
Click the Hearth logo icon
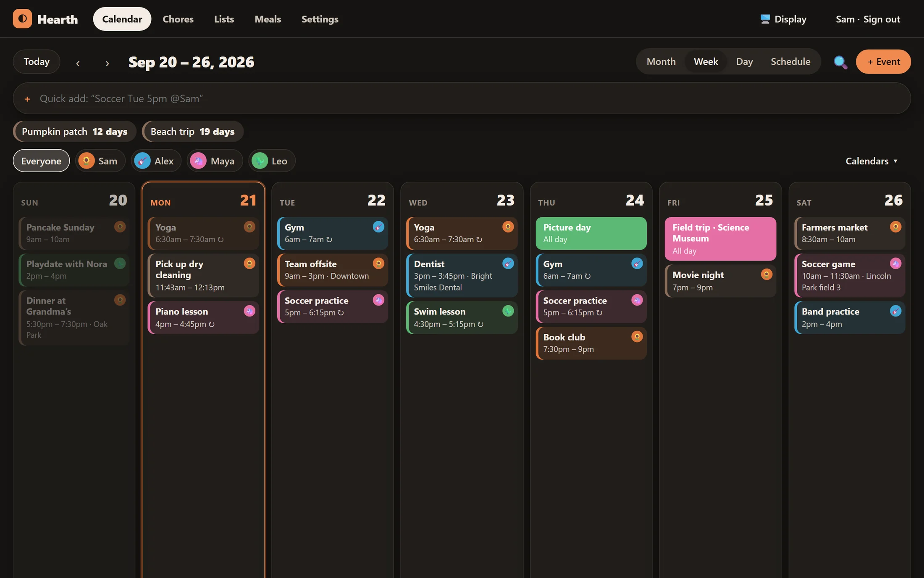(22, 19)
